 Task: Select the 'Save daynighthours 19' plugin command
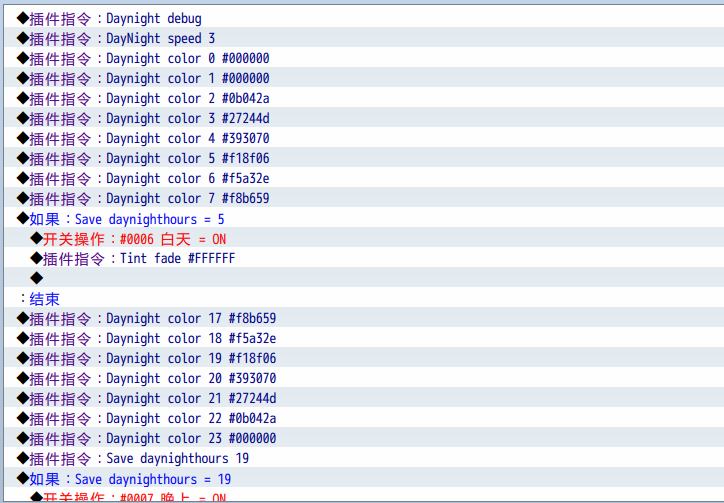(364, 458)
